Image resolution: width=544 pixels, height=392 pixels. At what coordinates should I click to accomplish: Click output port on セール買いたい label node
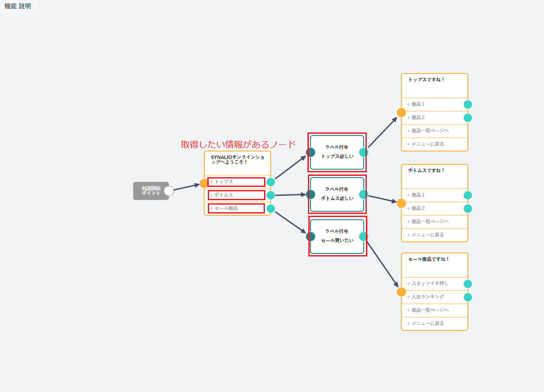point(364,237)
